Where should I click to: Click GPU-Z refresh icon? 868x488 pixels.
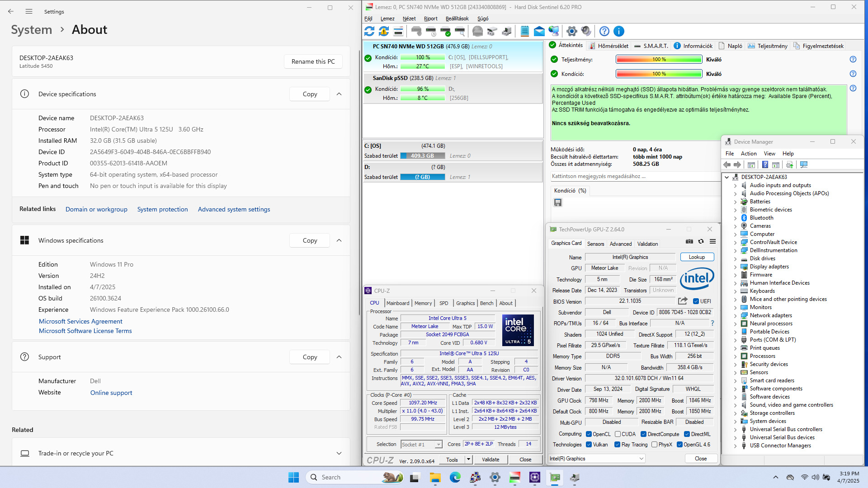(x=701, y=241)
